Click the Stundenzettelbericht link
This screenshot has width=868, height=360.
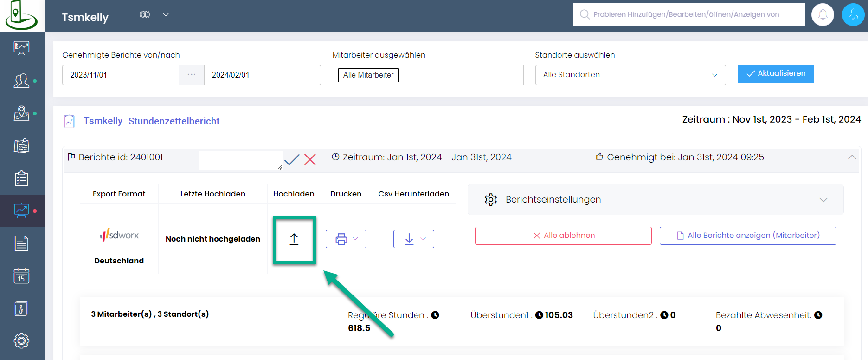pos(174,121)
